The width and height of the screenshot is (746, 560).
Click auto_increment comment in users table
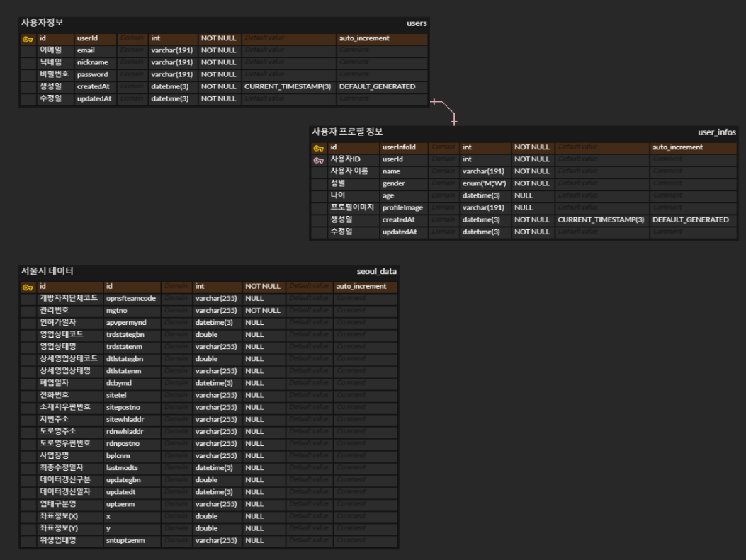[382, 38]
